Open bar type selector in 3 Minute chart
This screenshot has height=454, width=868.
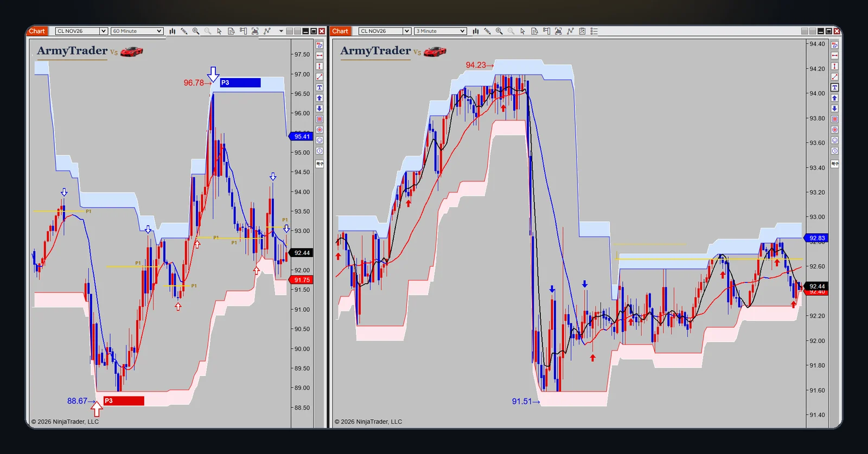point(475,31)
